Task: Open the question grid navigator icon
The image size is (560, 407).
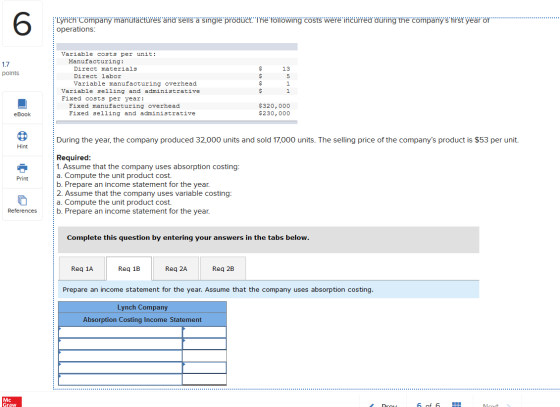Action: tap(456, 405)
